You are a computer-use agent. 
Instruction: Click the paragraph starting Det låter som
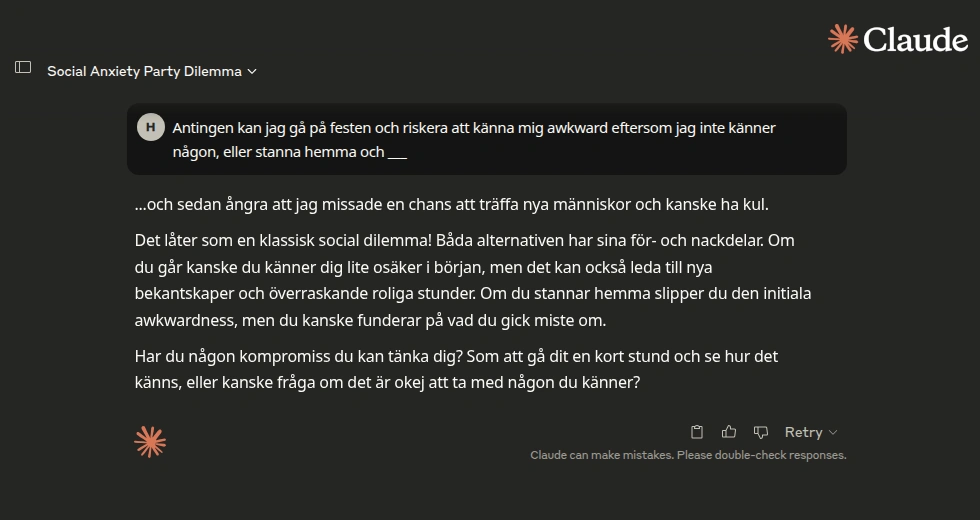coord(472,280)
